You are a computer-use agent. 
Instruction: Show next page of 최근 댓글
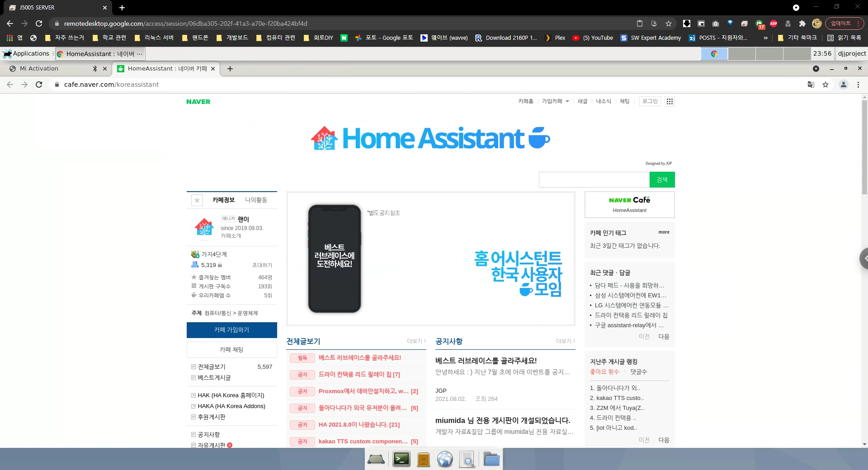[x=664, y=337]
